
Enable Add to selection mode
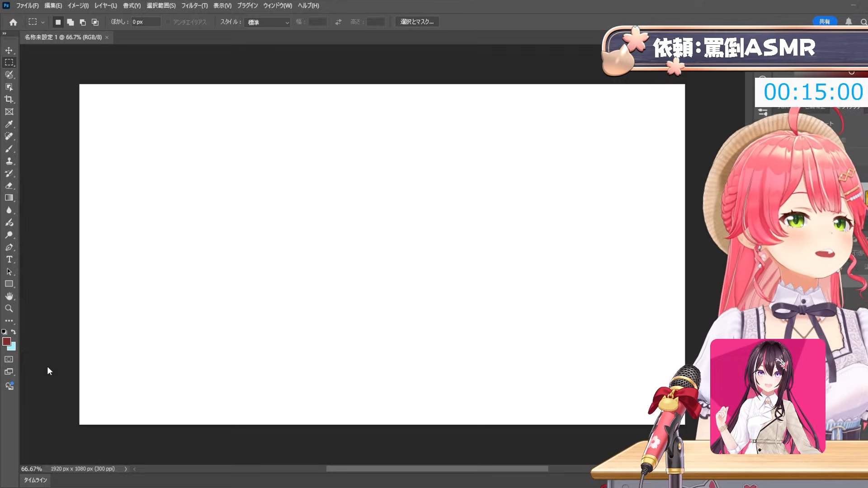[x=70, y=22]
